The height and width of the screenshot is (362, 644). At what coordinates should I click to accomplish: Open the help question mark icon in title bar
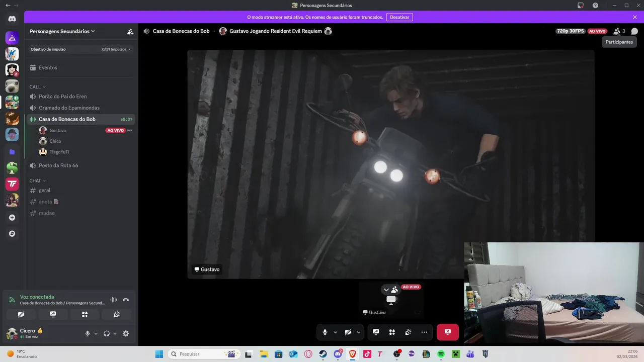595,5
